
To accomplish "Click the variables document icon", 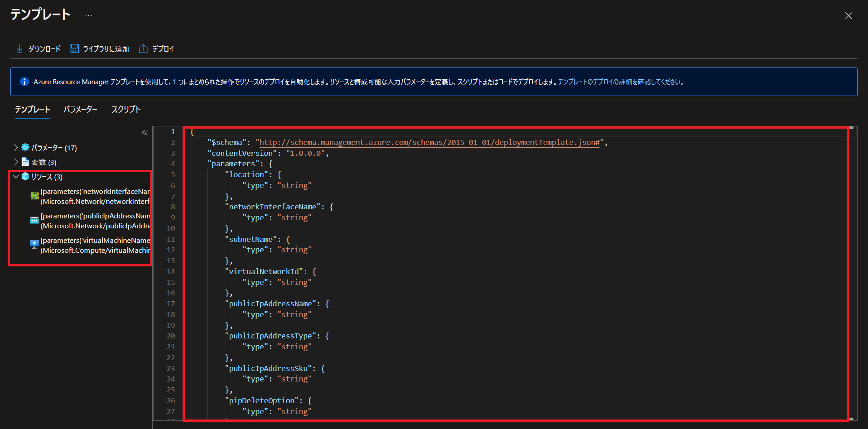I will pyautogui.click(x=25, y=162).
